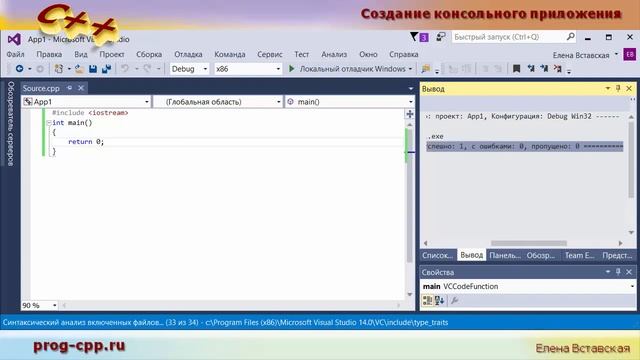Image resolution: width=640 pixels, height=360 pixels.
Task: Clear all bookmarks toolbar icon
Action: [558, 69]
